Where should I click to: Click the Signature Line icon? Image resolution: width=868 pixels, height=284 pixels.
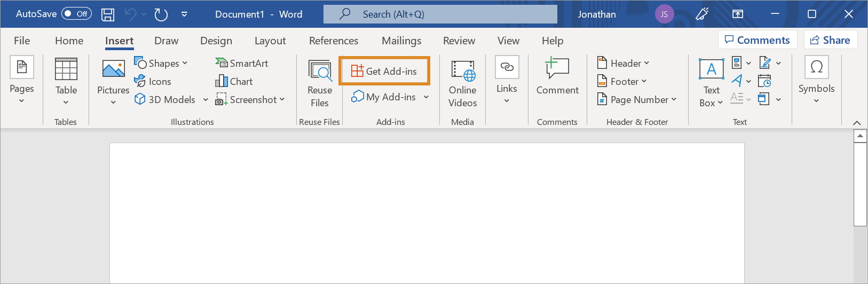pyautogui.click(x=765, y=62)
